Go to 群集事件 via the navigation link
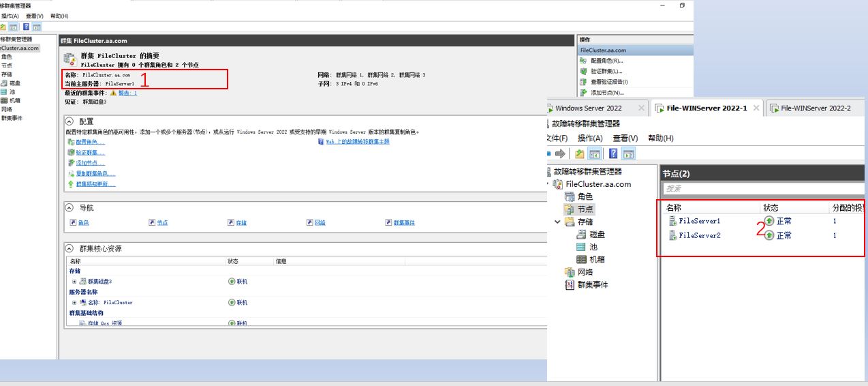The image size is (868, 386). point(403,223)
